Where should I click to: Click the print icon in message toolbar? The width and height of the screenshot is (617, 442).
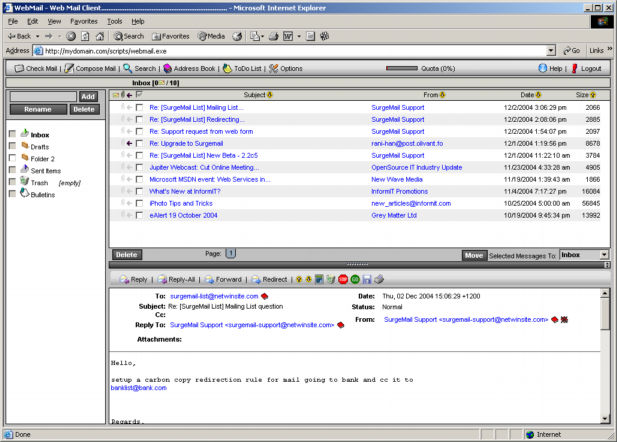pyautogui.click(x=378, y=280)
